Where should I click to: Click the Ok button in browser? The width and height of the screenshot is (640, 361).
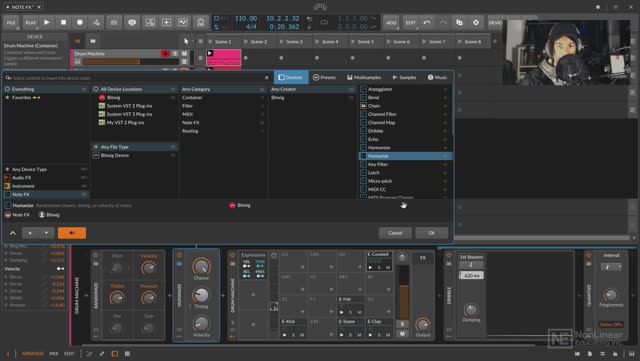coord(431,233)
